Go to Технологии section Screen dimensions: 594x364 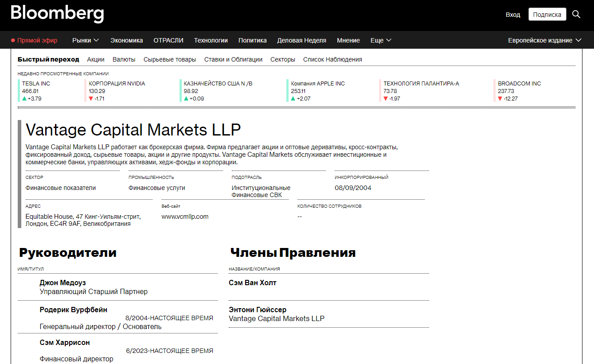(211, 40)
